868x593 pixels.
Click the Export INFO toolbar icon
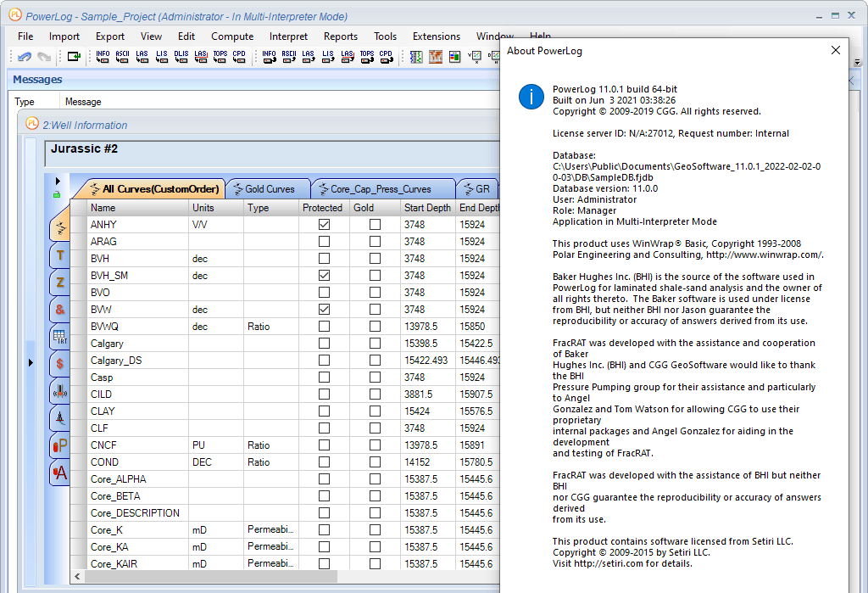click(269, 57)
